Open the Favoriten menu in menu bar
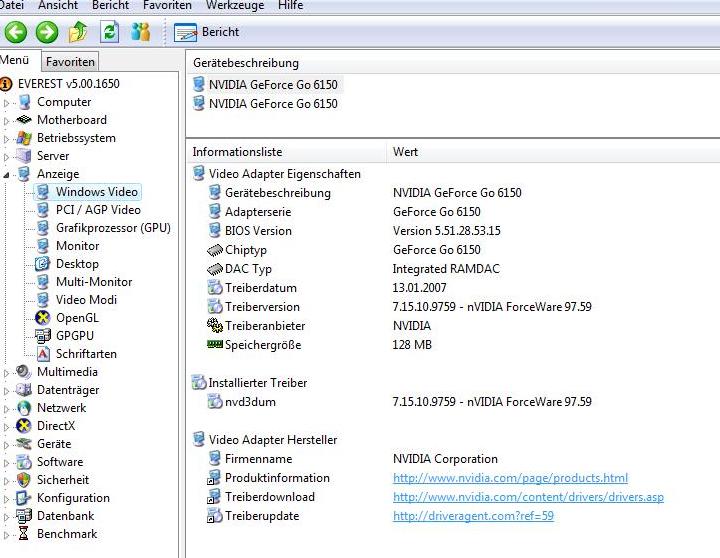 pos(168,5)
